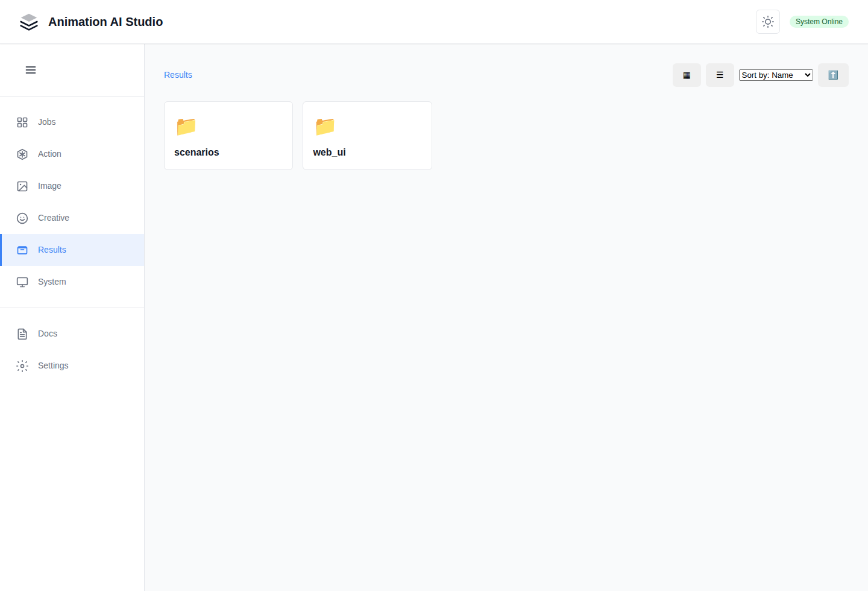Screen dimensions: 868x591
Task: Click the System monitor icon in sidebar
Action: 22,282
